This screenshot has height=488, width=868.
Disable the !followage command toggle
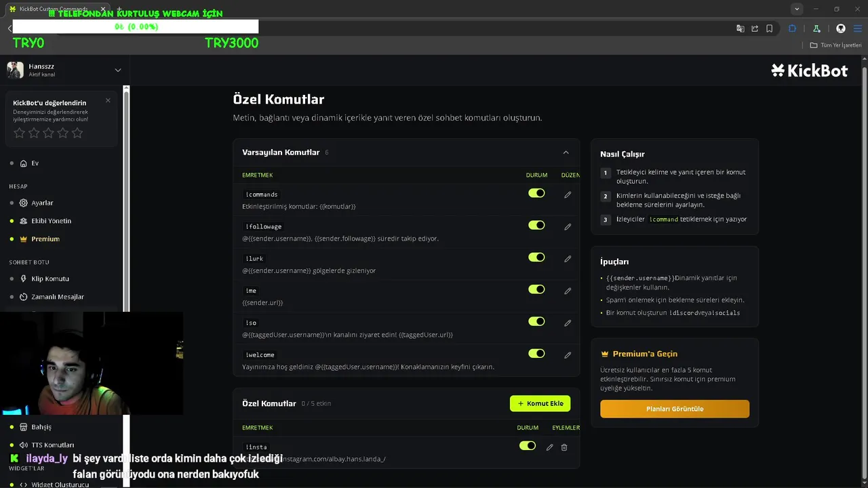[x=536, y=225]
